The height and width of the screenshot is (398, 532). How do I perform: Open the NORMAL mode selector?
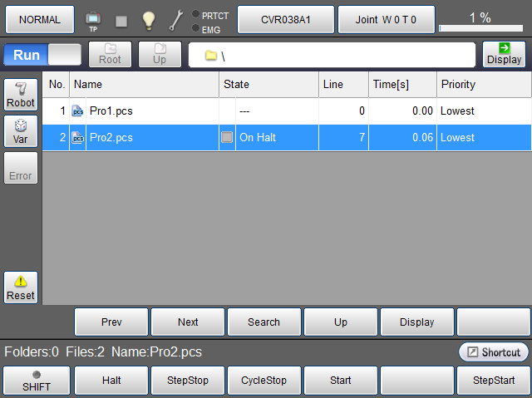(x=39, y=19)
